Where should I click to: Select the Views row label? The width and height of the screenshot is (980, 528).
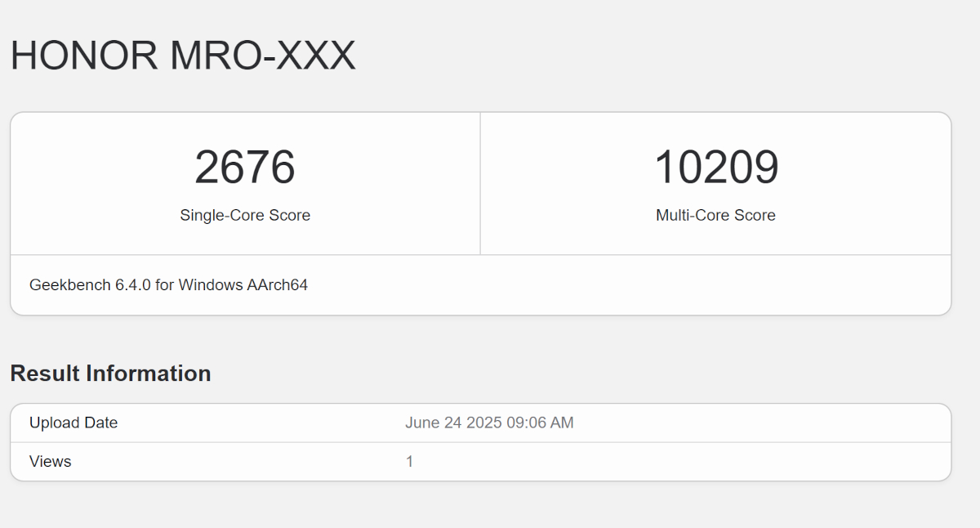point(50,462)
